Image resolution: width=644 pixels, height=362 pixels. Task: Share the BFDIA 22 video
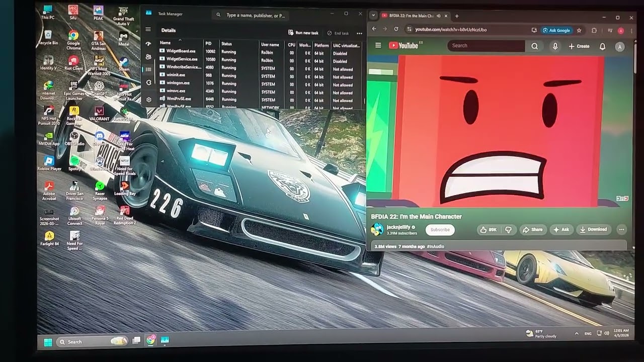tap(533, 230)
